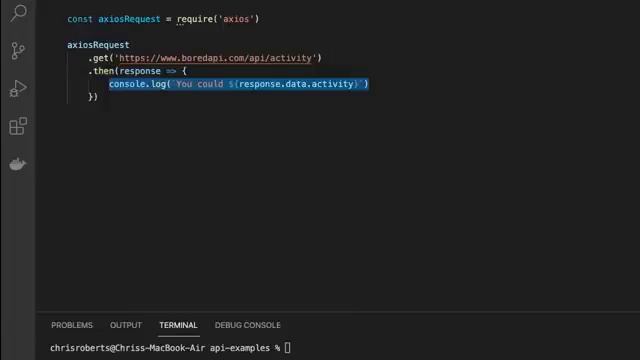Click the 'axios' string in require call
Viewport: 640px width, 360px height.
(x=236, y=19)
